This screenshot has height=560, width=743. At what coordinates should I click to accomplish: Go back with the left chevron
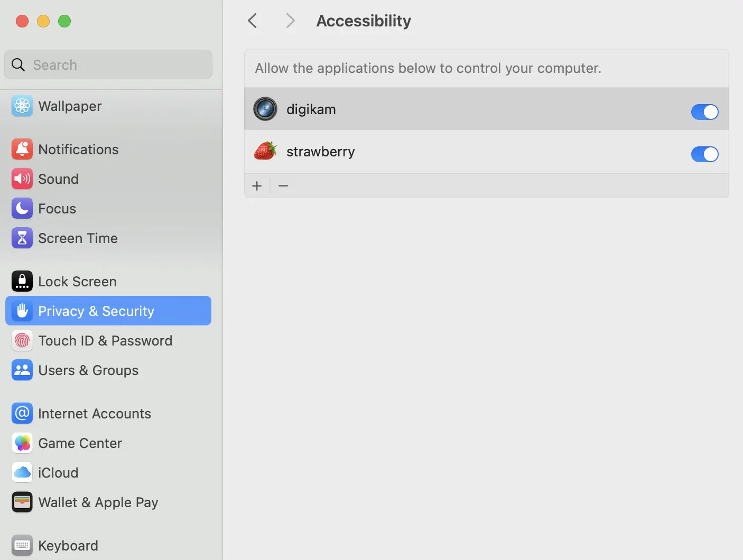(x=253, y=21)
